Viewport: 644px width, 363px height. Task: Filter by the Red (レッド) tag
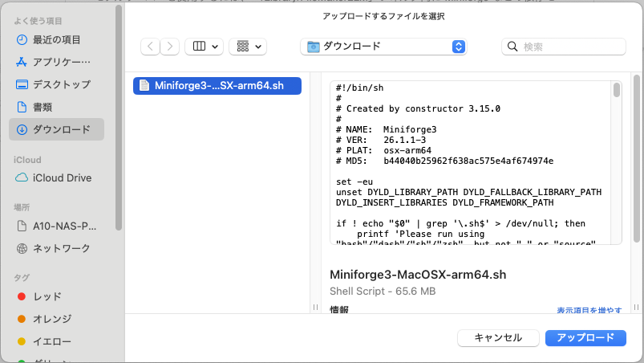coord(56,296)
